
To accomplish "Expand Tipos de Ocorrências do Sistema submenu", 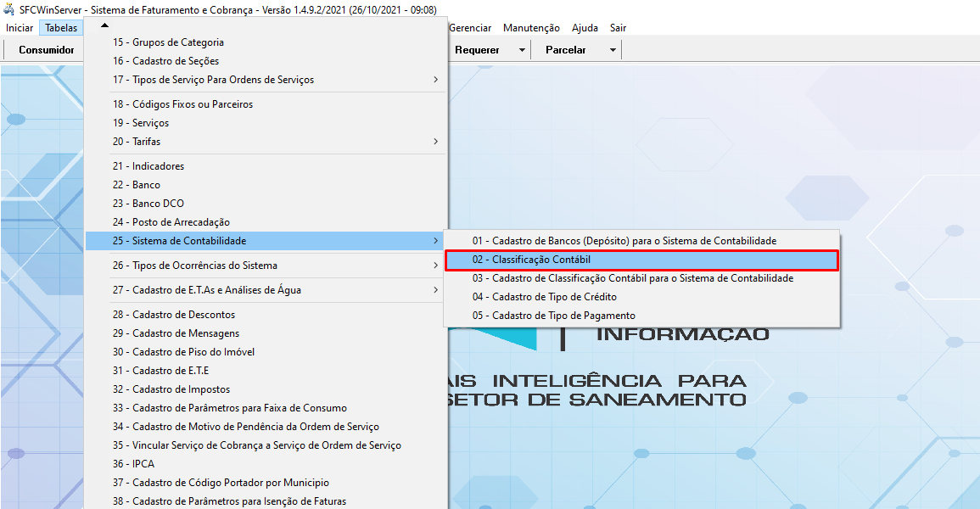I will [x=435, y=266].
